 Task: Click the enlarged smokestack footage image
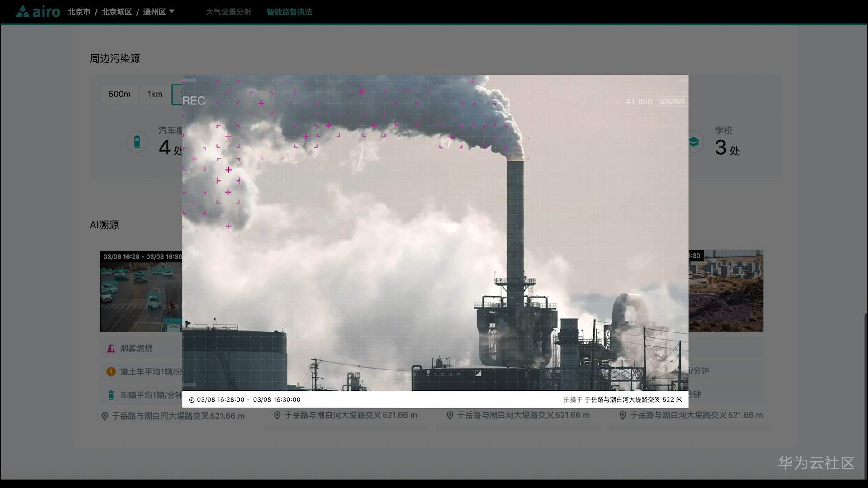[x=435, y=233]
